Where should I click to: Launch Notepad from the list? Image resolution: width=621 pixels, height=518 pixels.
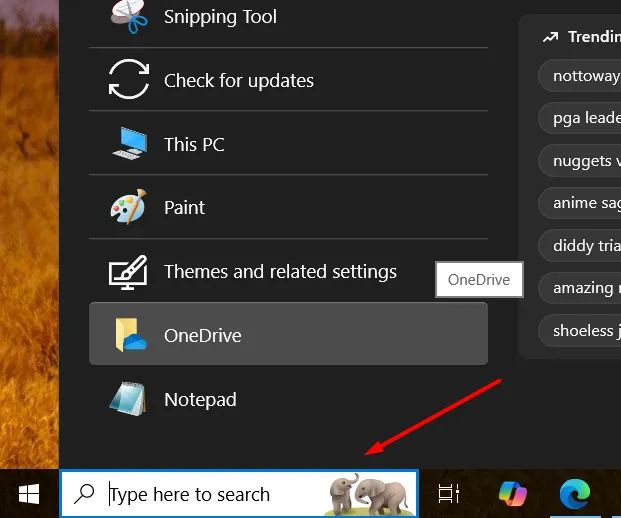[288, 398]
